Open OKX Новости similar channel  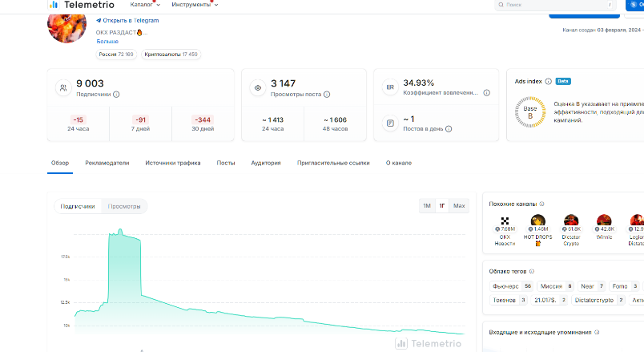tap(505, 230)
